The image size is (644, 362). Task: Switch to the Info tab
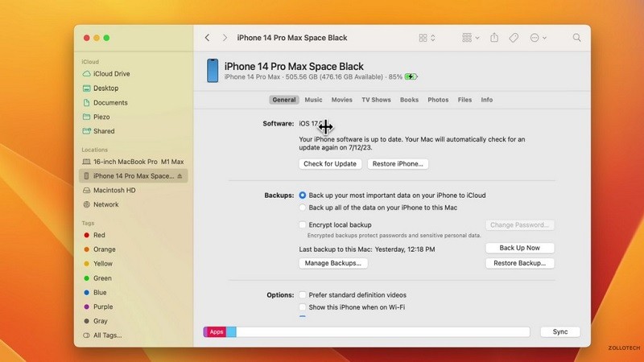coord(487,100)
